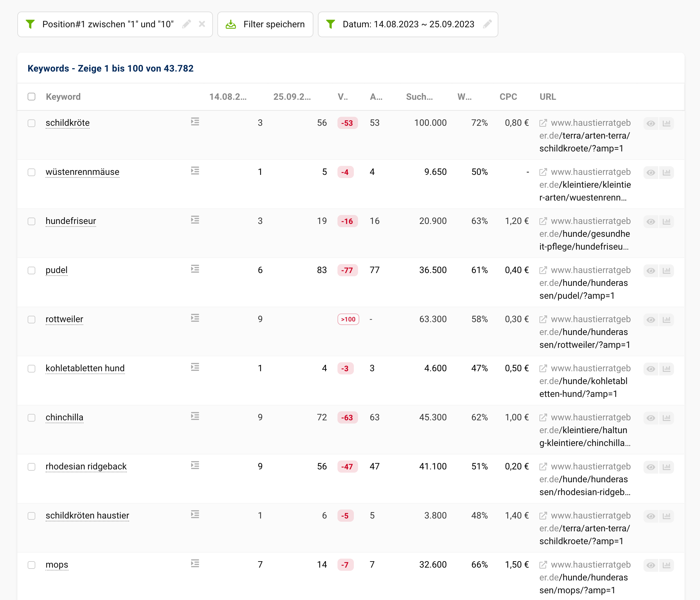This screenshot has height=600, width=700.
Task: Check the rottweiler row checkbox
Action: pyautogui.click(x=31, y=320)
